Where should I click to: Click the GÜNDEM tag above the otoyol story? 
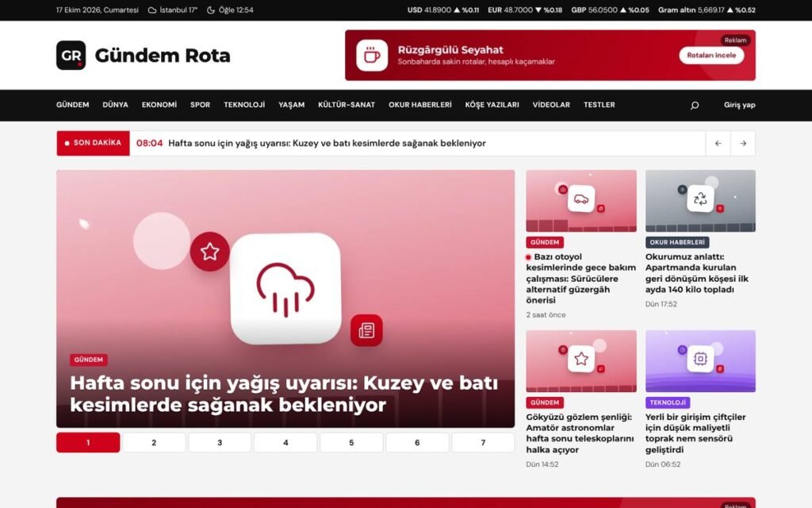click(545, 242)
